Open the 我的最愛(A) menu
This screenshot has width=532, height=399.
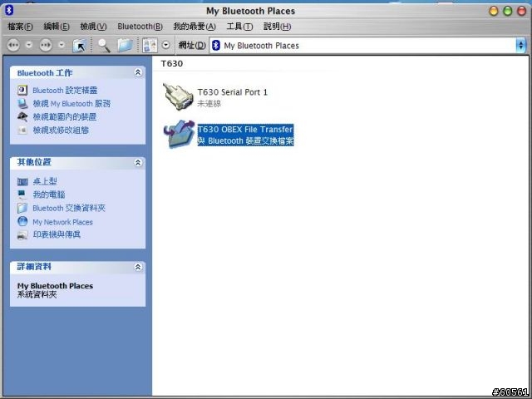click(x=195, y=27)
